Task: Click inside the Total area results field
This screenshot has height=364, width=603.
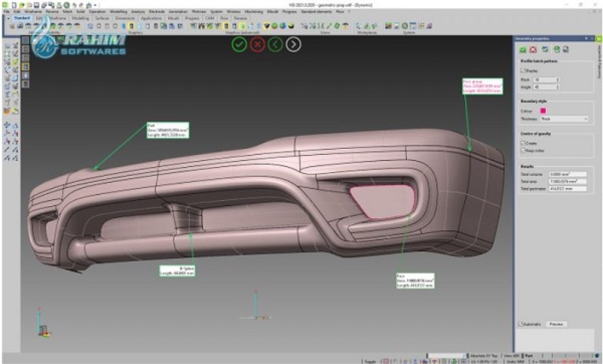Action: point(567,181)
